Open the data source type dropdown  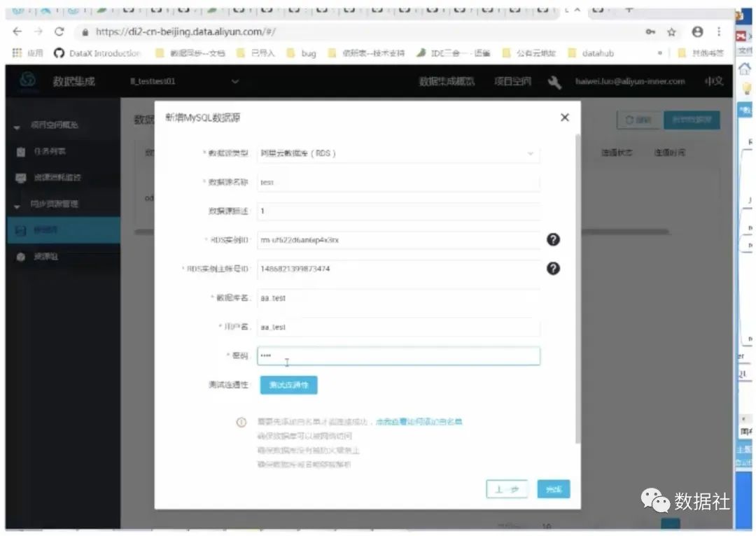pyautogui.click(x=398, y=153)
